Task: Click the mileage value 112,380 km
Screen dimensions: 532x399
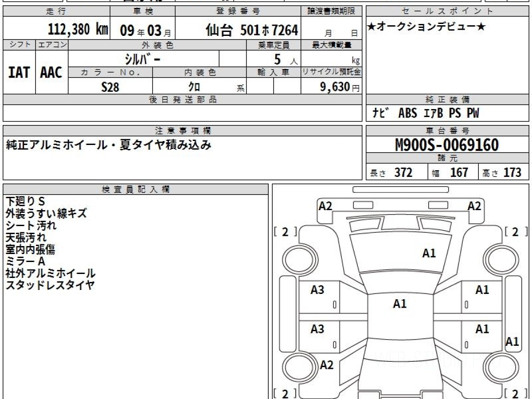Action: pyautogui.click(x=78, y=30)
